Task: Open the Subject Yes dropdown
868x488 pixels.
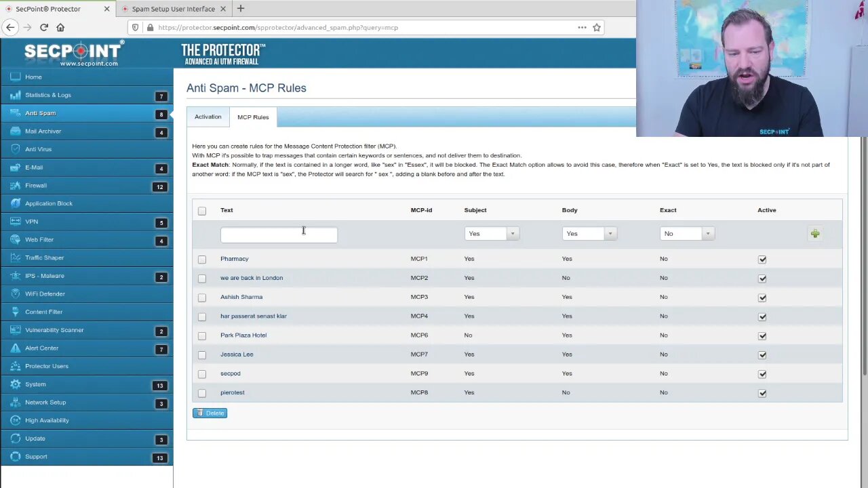Action: point(492,233)
